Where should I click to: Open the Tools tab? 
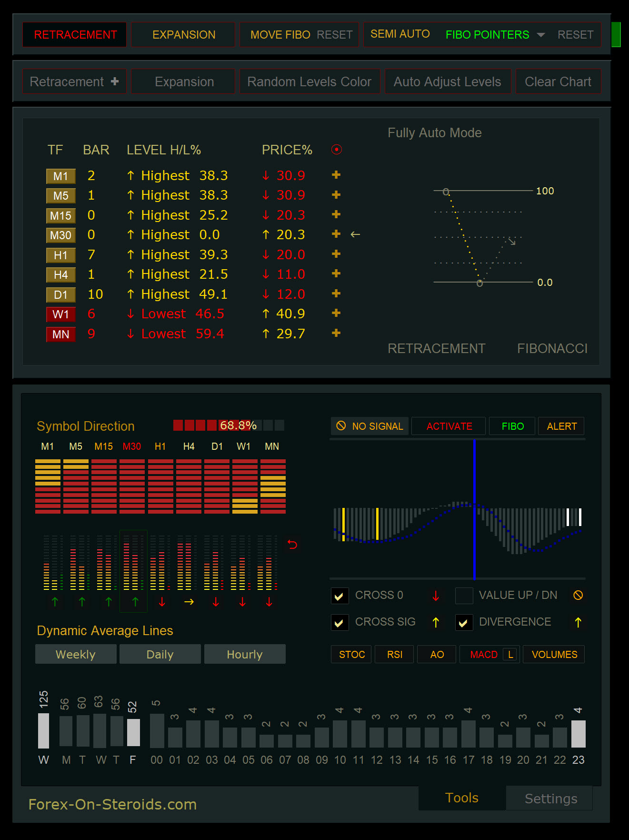point(461,798)
